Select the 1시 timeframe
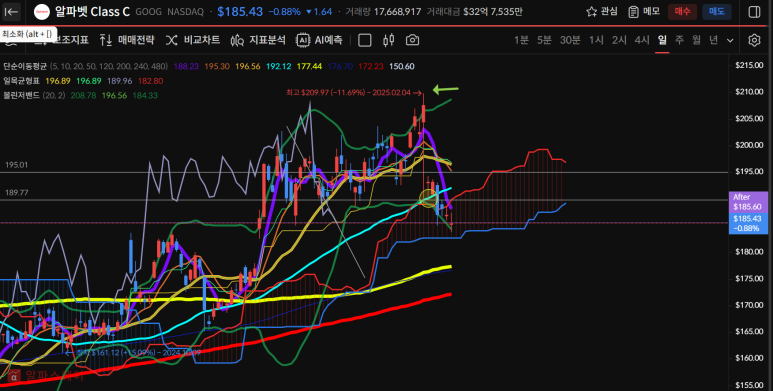 pos(596,40)
